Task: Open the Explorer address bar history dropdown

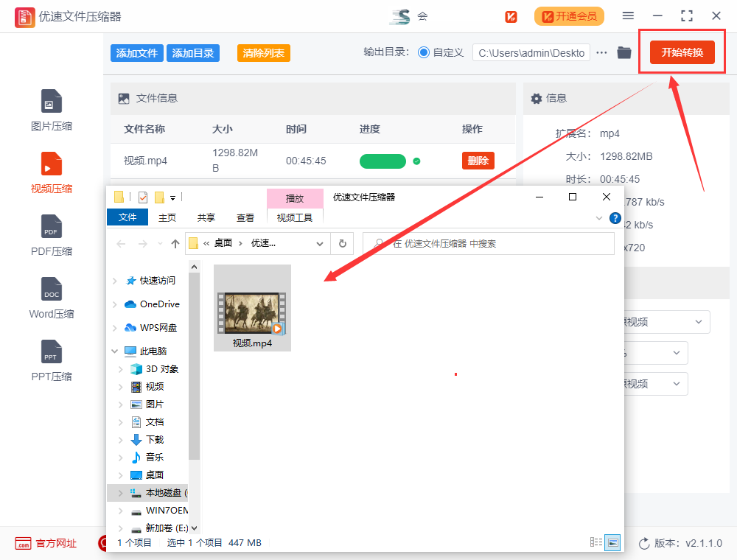Action: (320, 243)
